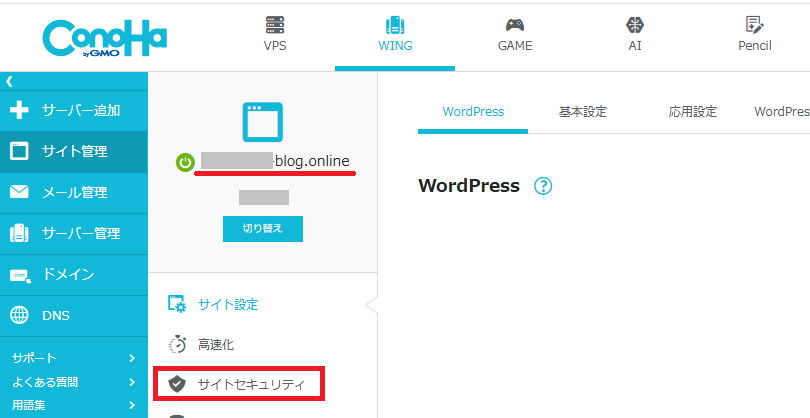This screenshot has width=810, height=418.
Task: Open DNS in the sidebar
Action: tap(74, 315)
